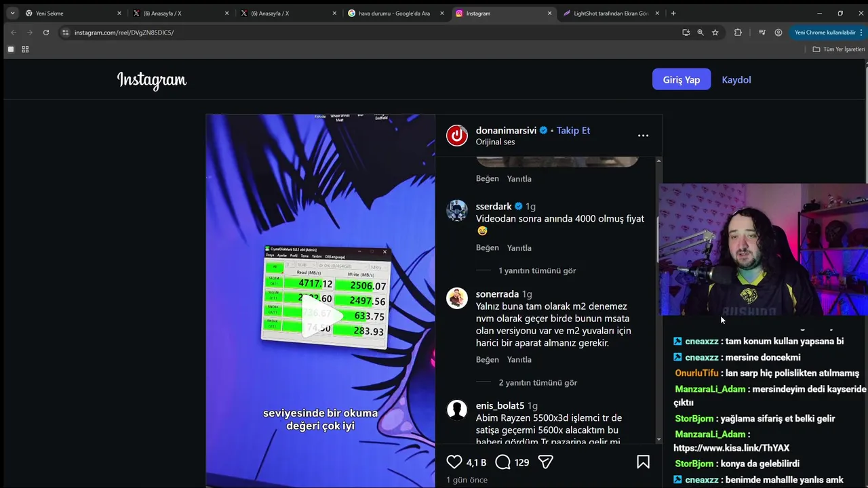Follow with Takip Et link
The height and width of the screenshot is (488, 868).
(x=573, y=130)
